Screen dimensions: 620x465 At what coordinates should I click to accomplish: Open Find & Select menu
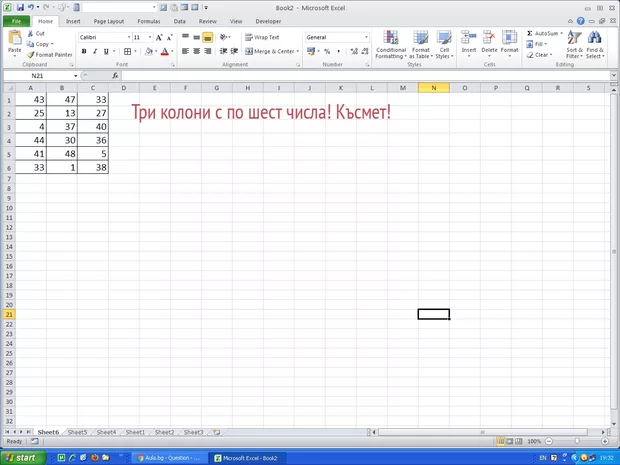click(x=595, y=45)
